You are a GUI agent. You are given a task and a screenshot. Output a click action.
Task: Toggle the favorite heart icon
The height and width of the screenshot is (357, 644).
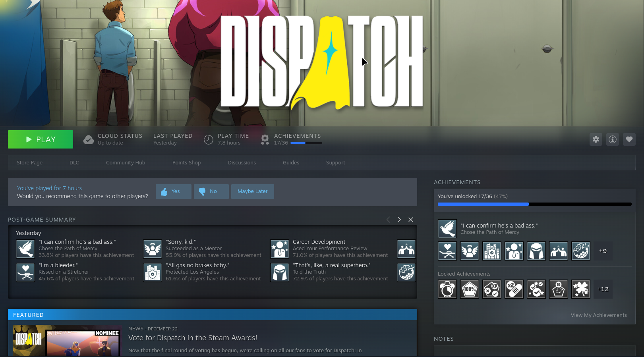pos(629,139)
